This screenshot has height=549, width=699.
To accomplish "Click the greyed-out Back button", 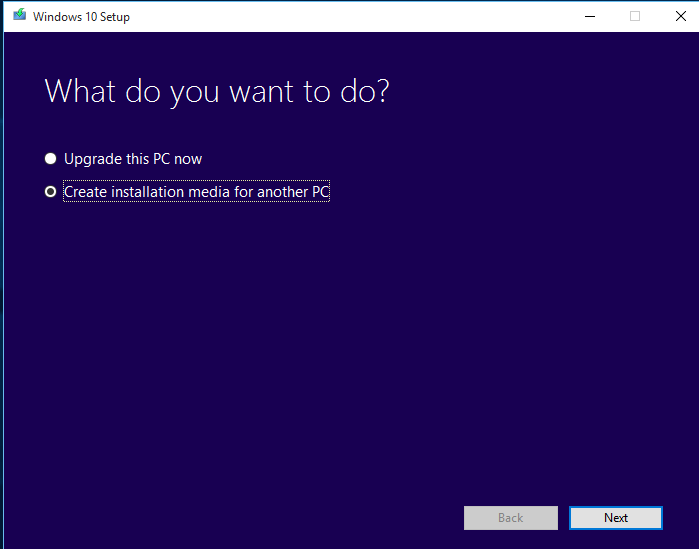I will pos(510,518).
